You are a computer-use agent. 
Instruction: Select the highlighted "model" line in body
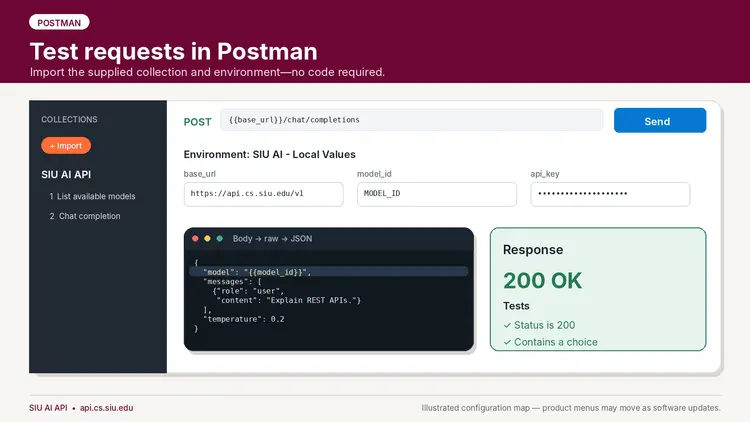point(329,272)
